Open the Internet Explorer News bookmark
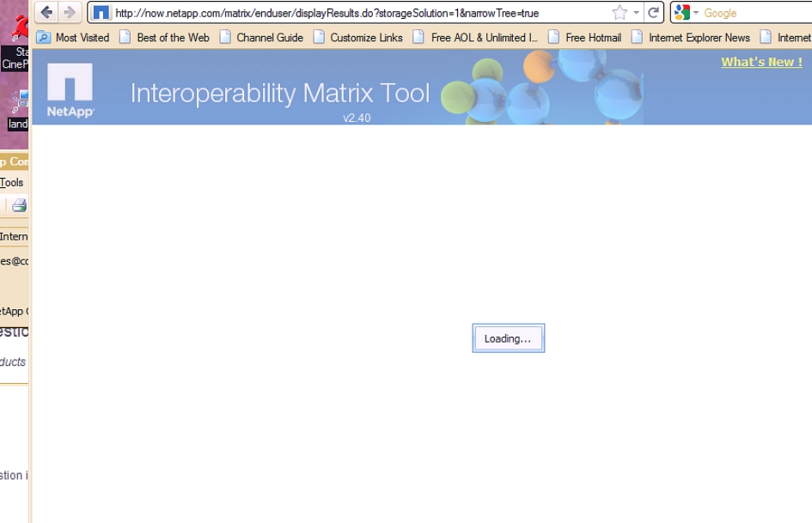 (x=691, y=38)
